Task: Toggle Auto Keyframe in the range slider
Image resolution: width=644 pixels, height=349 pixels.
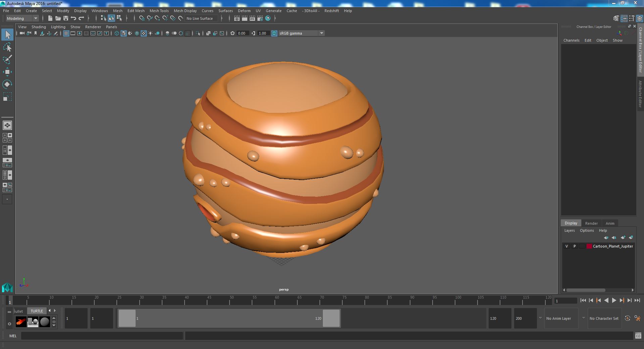Action: point(627,318)
